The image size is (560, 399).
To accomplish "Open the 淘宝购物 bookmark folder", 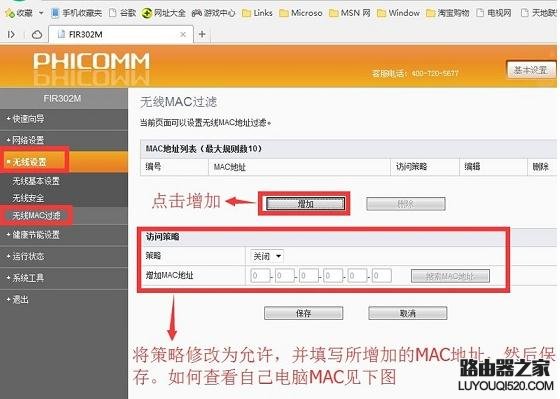I will (x=448, y=13).
